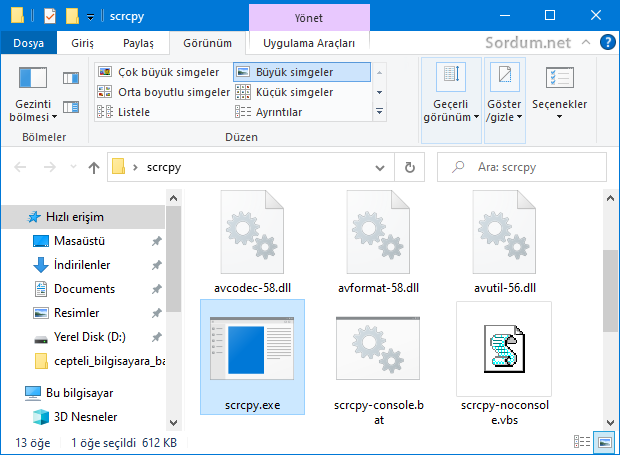Open Masaüstü in the navigation pane
This screenshot has height=455, width=620.
pos(79,241)
